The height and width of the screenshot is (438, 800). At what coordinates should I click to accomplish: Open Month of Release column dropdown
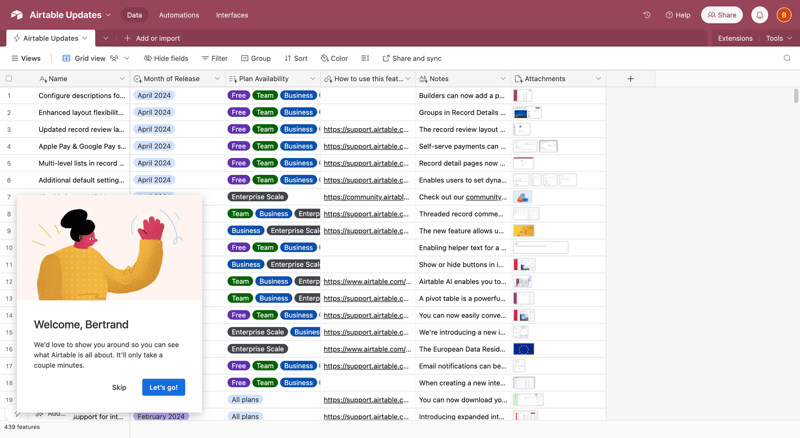[217, 79]
